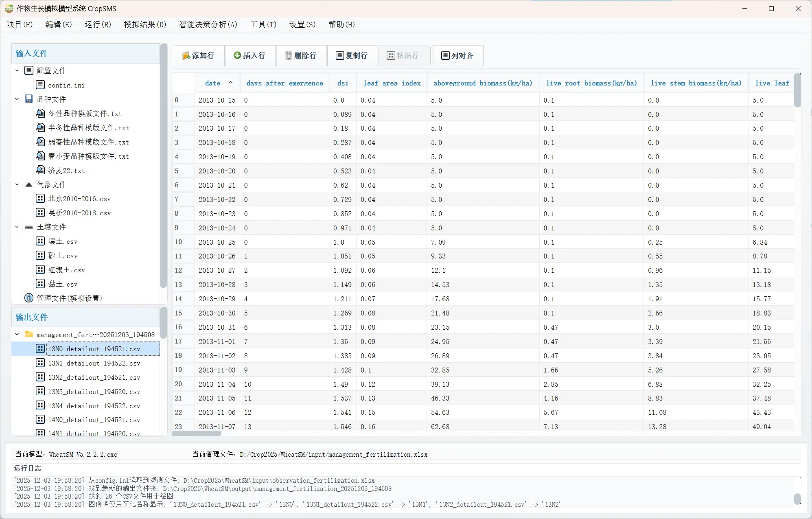Click the 添加行 (add row) toolbar icon

[186, 56]
